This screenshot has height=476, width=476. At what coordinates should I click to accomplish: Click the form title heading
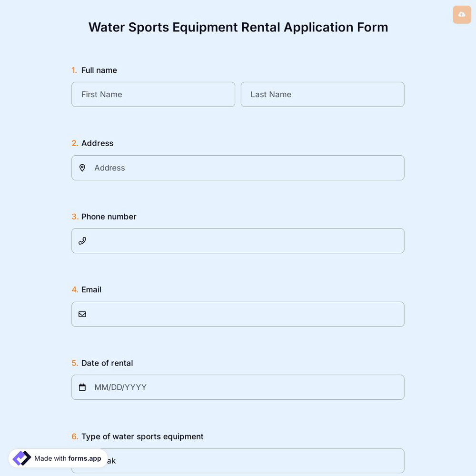click(238, 27)
